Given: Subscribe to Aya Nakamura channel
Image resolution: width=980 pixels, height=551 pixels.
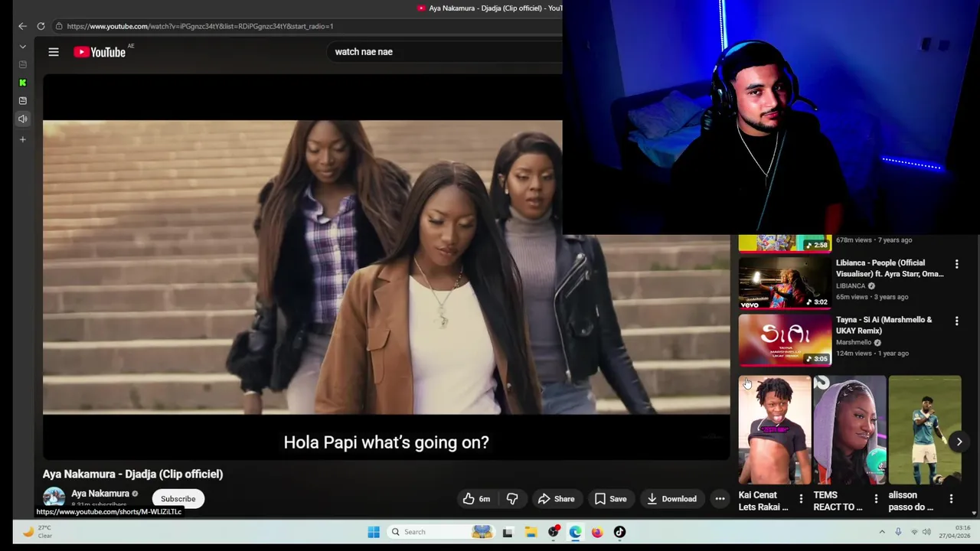Looking at the screenshot, I should coord(178,499).
